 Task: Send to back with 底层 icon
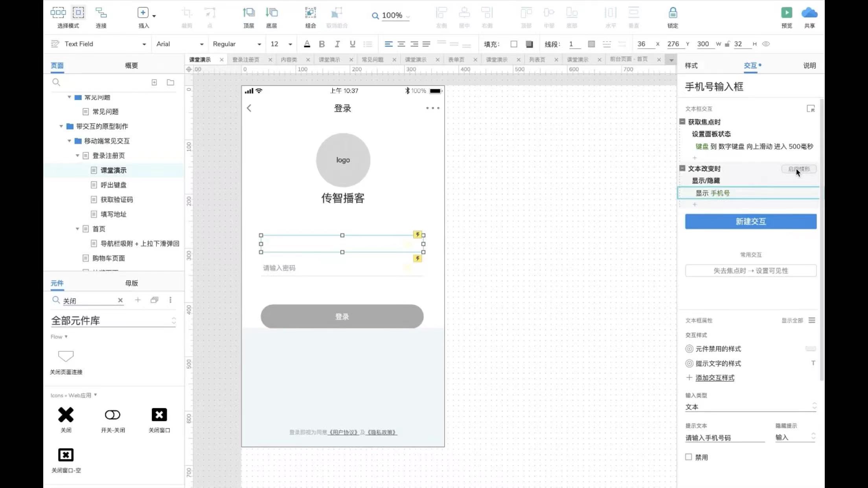[271, 13]
